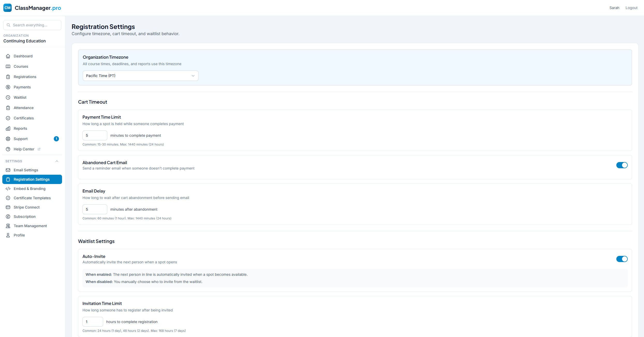
Task: Switch to Email Settings
Action: pyautogui.click(x=26, y=170)
